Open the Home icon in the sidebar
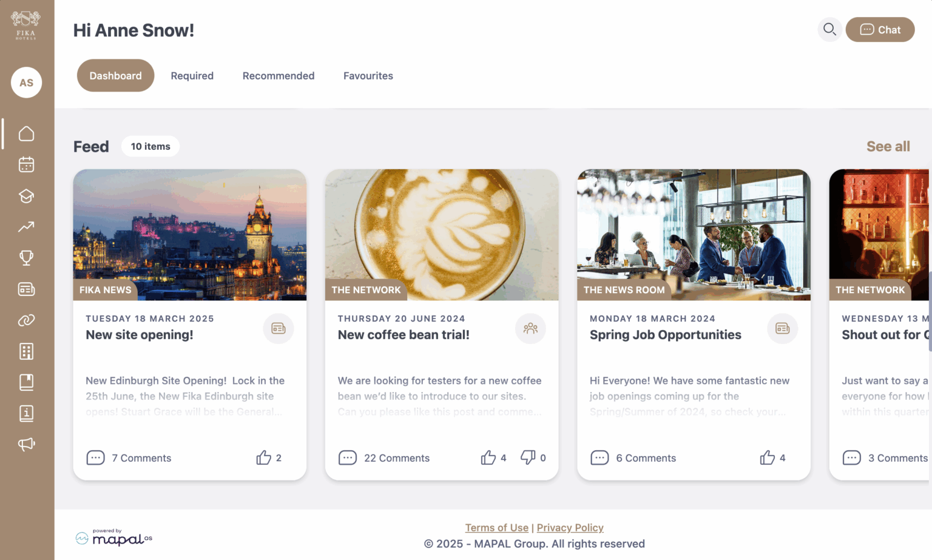Screen dimensions: 932x560 pyautogui.click(x=26, y=133)
